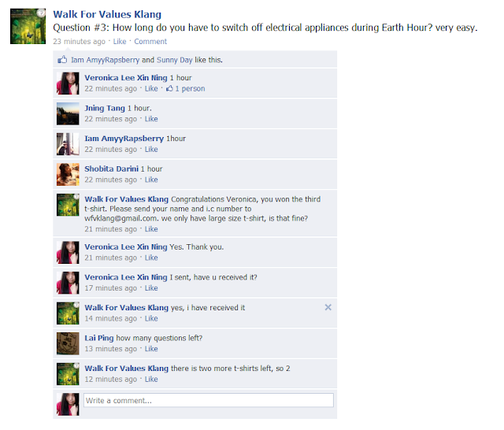Open Iam AmyyRapsberry's comment avatar
This screenshot has height=430, width=504.
[x=68, y=144]
